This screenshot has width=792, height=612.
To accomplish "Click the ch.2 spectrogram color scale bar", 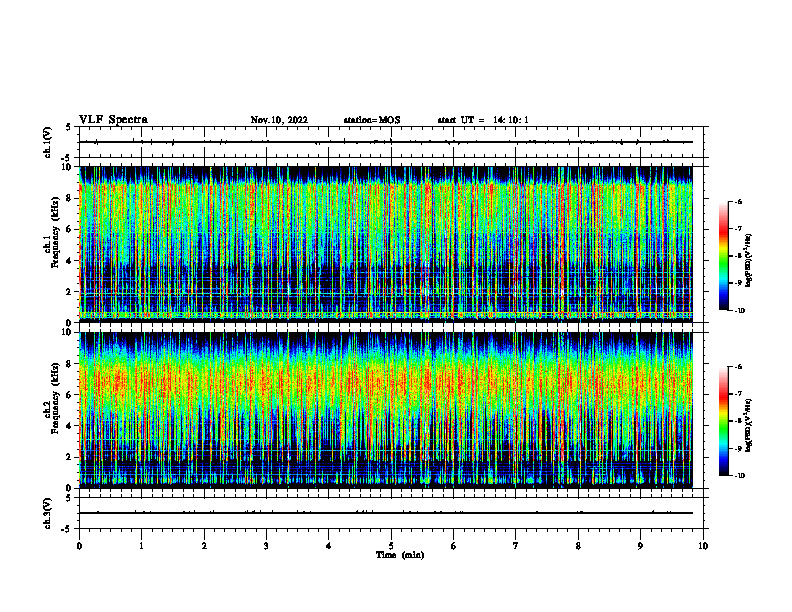I will (x=723, y=421).
